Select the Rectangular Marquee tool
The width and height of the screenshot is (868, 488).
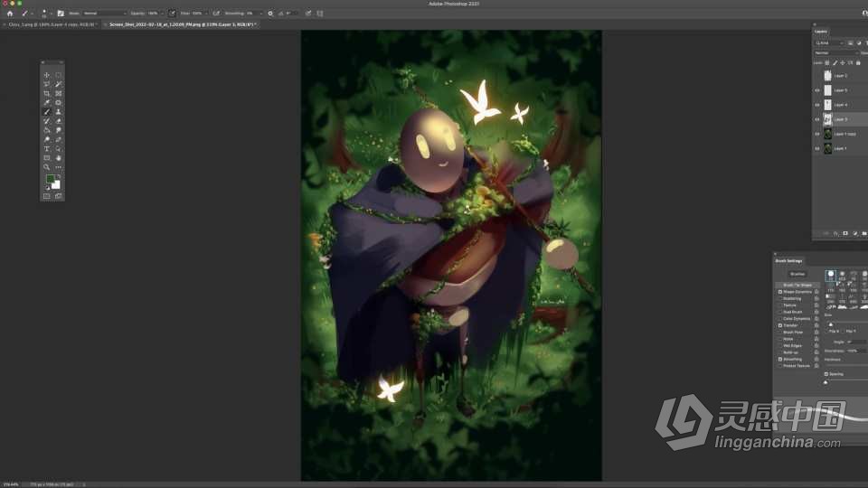coord(58,75)
